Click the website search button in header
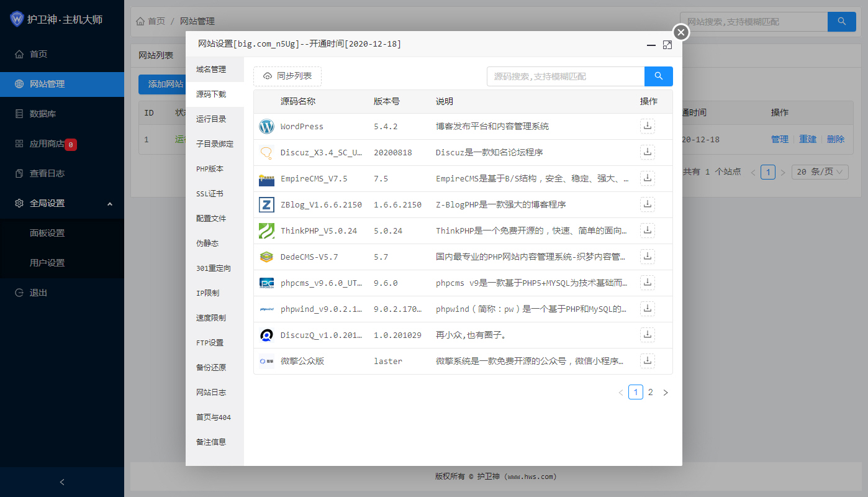Viewport: 868px width, 497px height. click(x=842, y=21)
